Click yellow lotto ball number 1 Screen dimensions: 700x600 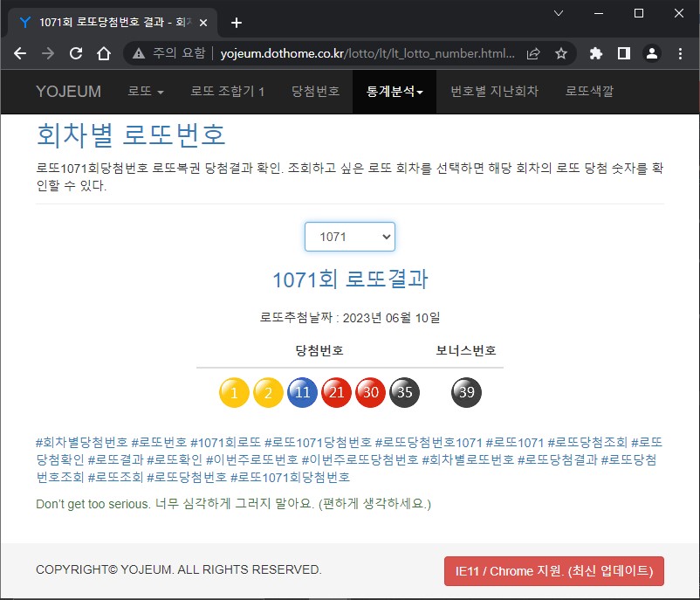pos(234,392)
